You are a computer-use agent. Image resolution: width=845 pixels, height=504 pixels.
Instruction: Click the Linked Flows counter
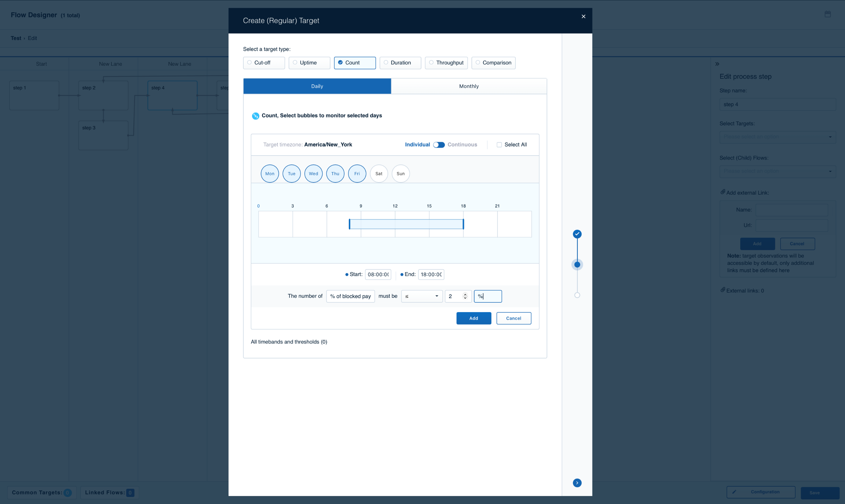tap(109, 492)
